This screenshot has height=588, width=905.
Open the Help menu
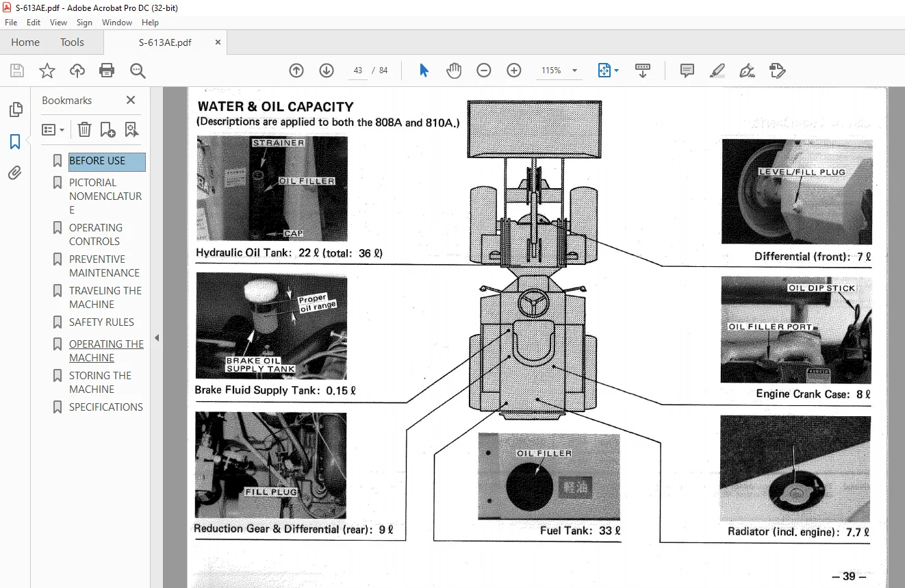(x=150, y=23)
